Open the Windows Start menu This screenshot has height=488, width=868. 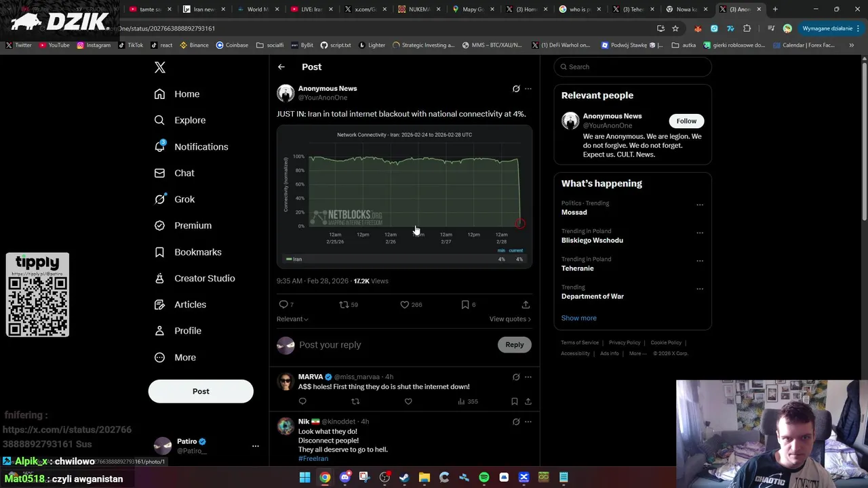(x=304, y=478)
